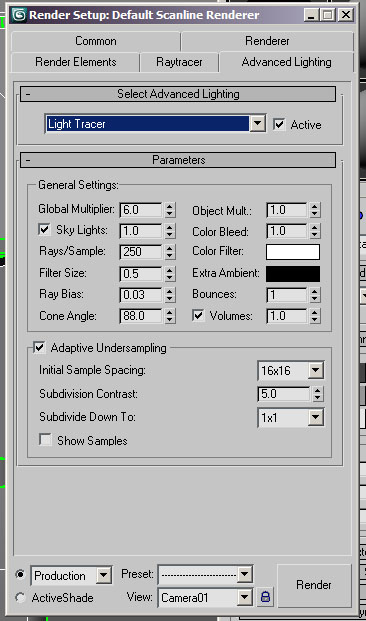
Task: Click the Rays/Sample spinner arrows
Action: pyautogui.click(x=170, y=252)
